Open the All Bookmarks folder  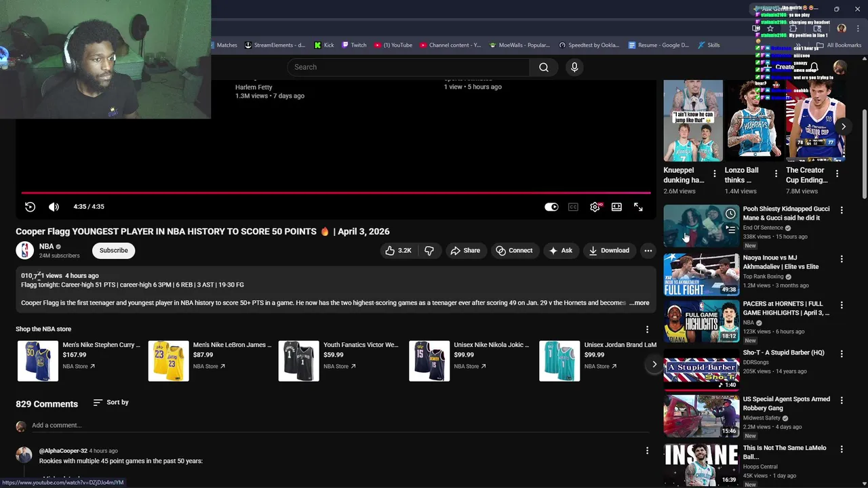point(838,45)
